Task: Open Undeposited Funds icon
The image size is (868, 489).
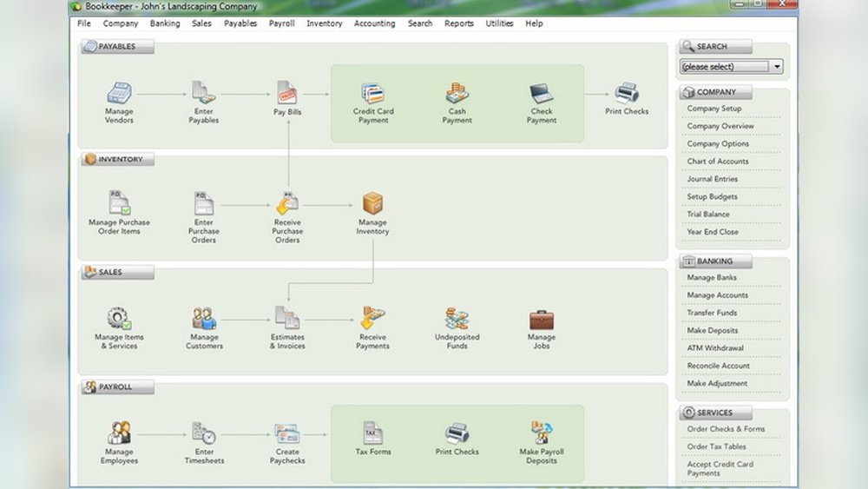Action: pos(457,319)
